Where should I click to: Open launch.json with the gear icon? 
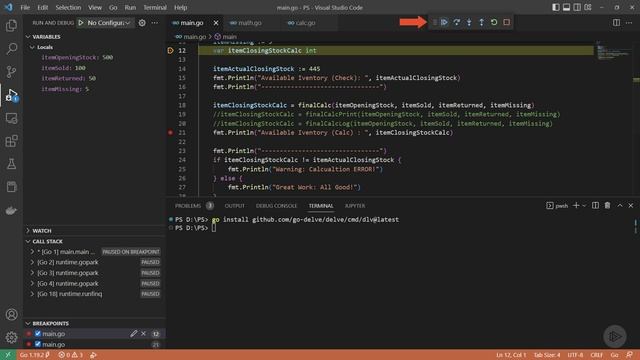pos(142,23)
